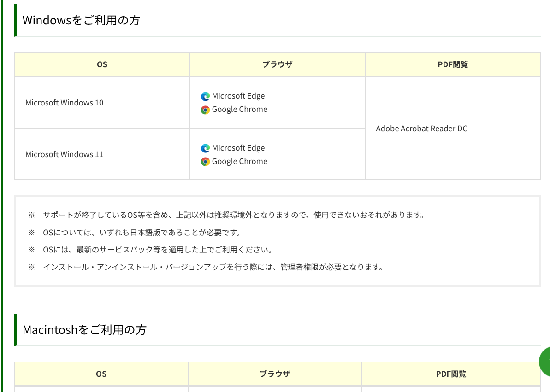Click note 'OSについては、いずれも日本語版'
The width and height of the screenshot is (550, 392).
pyautogui.click(x=142, y=233)
